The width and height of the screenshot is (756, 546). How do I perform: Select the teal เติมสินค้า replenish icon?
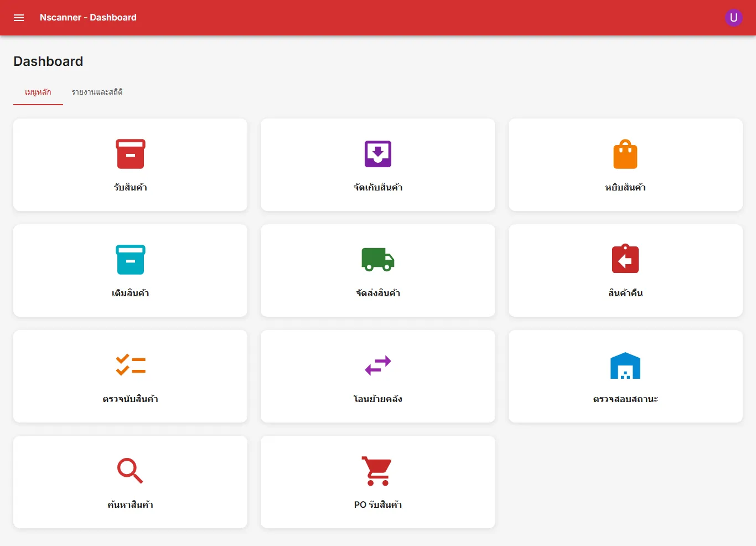point(130,259)
